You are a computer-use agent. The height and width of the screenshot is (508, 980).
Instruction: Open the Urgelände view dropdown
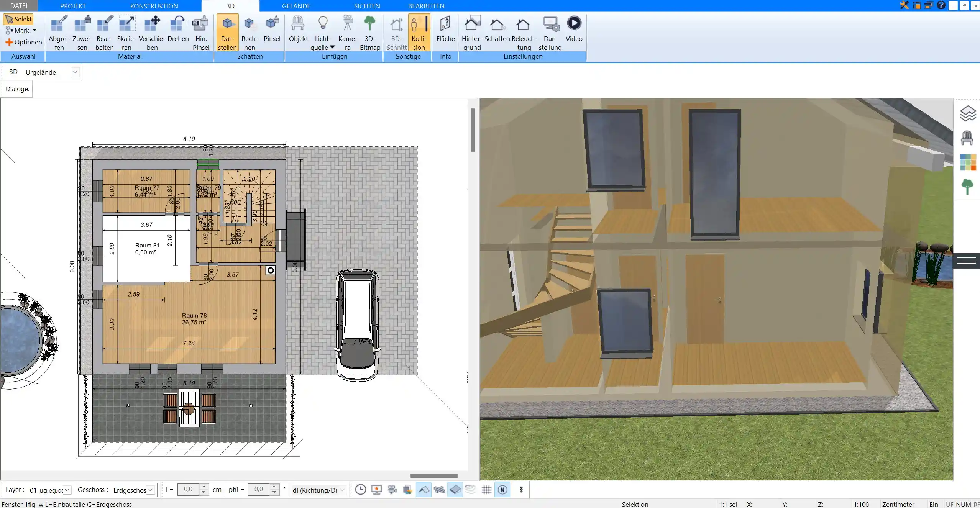tap(75, 72)
